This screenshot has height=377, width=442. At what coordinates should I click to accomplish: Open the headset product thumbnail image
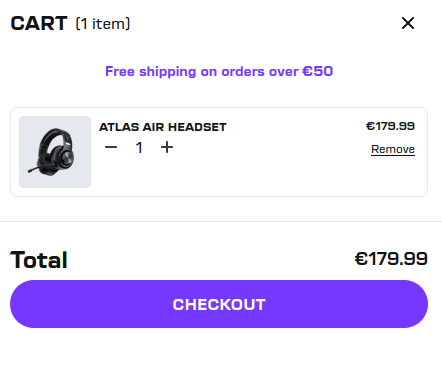pyautogui.click(x=55, y=152)
